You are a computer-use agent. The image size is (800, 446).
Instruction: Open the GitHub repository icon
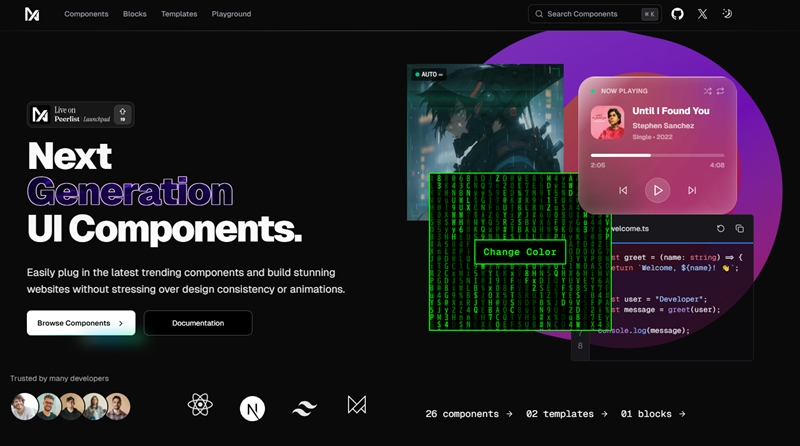[677, 14]
